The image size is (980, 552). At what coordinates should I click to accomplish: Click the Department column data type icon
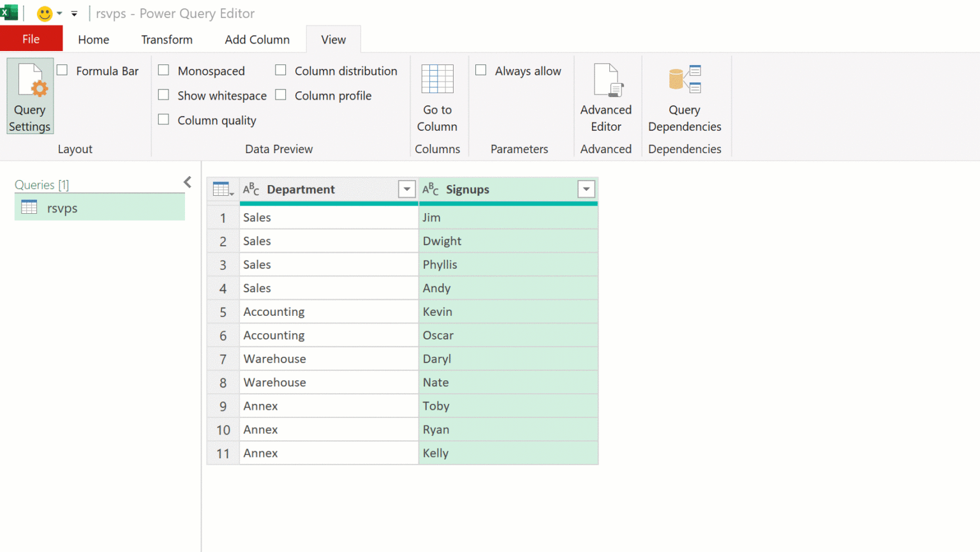[251, 190]
